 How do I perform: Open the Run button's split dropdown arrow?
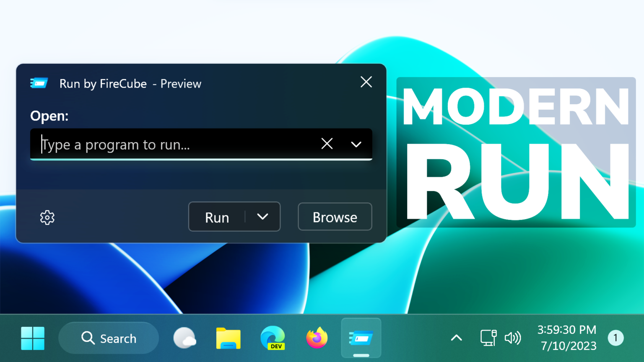pos(263,217)
